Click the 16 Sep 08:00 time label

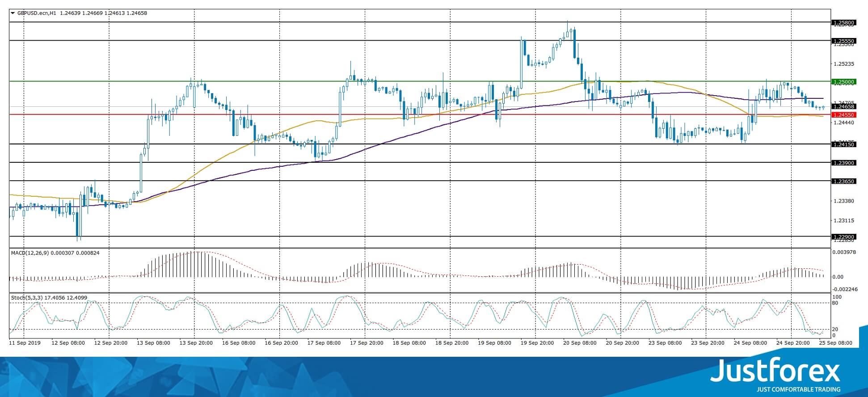click(x=239, y=343)
